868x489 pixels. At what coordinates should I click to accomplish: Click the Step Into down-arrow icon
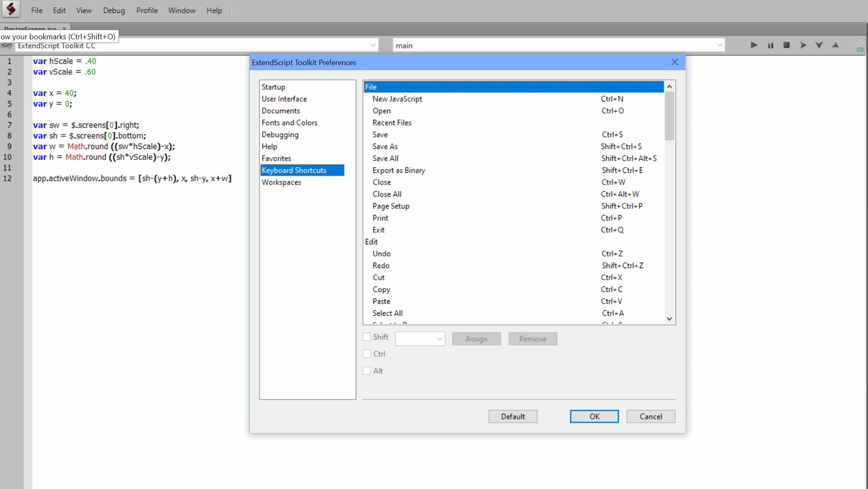coord(819,45)
